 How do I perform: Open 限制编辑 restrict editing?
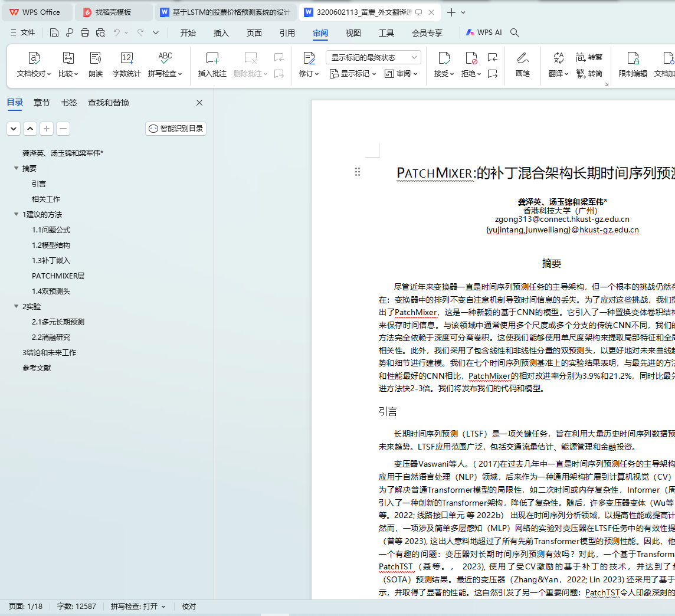[x=633, y=64]
